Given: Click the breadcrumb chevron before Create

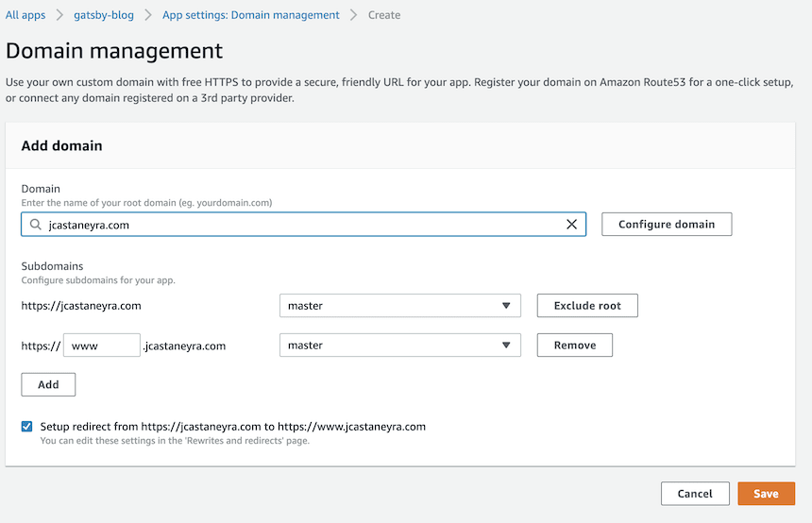Looking at the screenshot, I should pos(354,15).
